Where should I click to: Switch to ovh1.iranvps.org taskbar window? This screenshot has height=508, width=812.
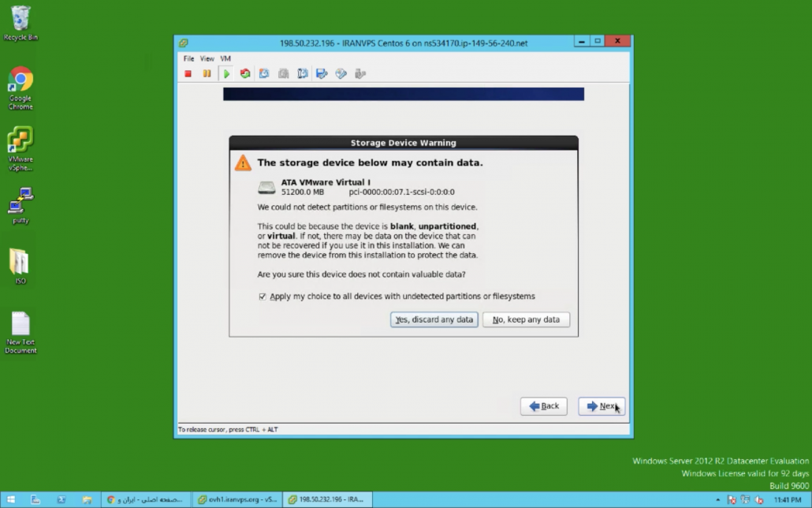pos(236,499)
